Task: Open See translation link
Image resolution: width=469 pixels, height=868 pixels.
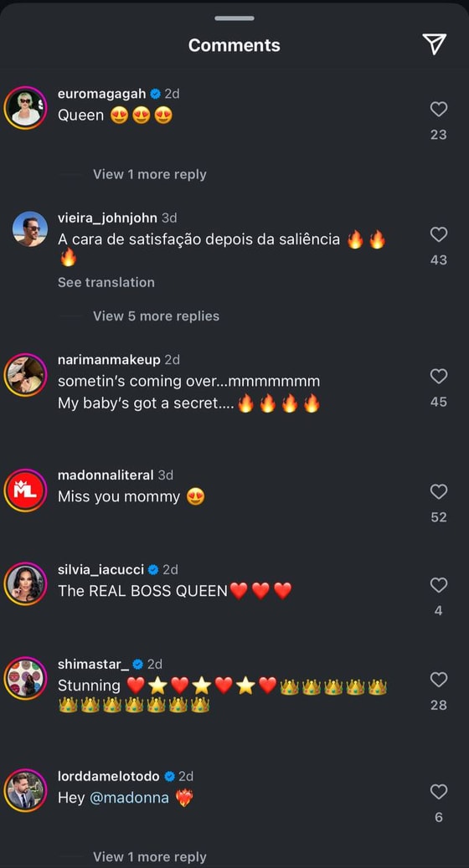Action: click(106, 282)
